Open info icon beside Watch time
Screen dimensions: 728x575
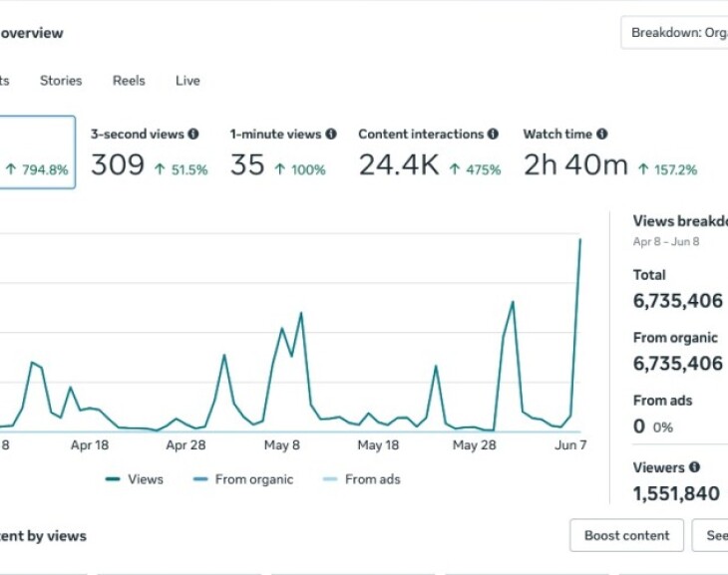(x=601, y=135)
